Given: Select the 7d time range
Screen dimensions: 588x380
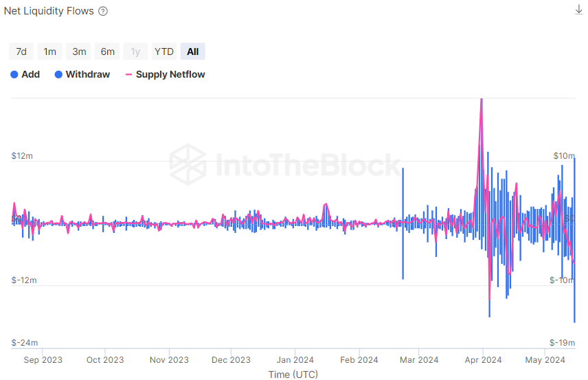Looking at the screenshot, I should pyautogui.click(x=21, y=52).
